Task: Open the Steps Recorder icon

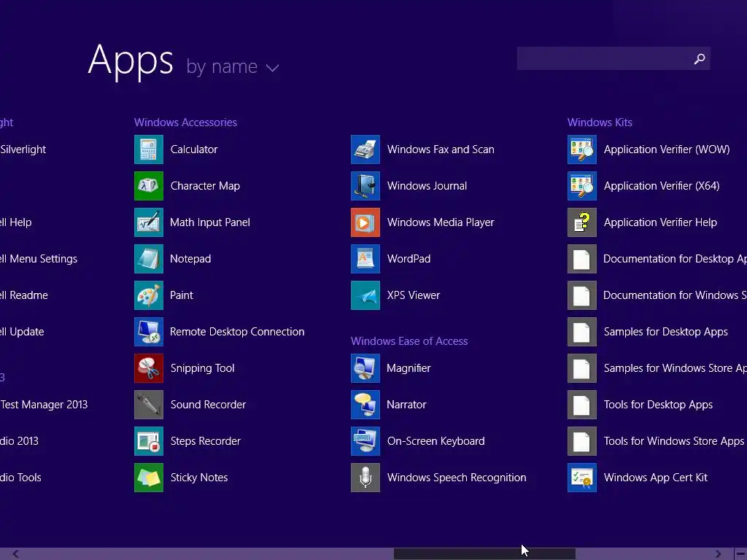Action: point(149,441)
